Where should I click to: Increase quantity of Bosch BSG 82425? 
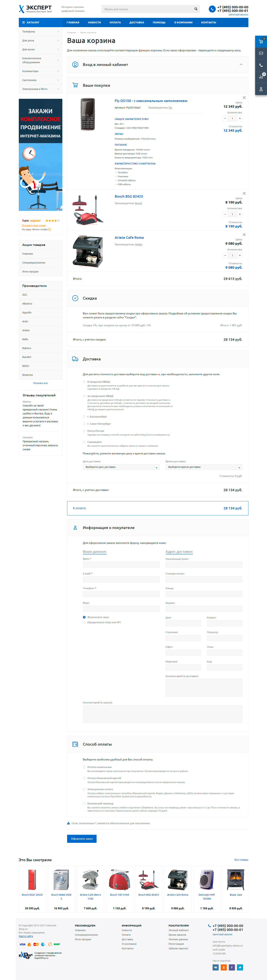point(240,214)
